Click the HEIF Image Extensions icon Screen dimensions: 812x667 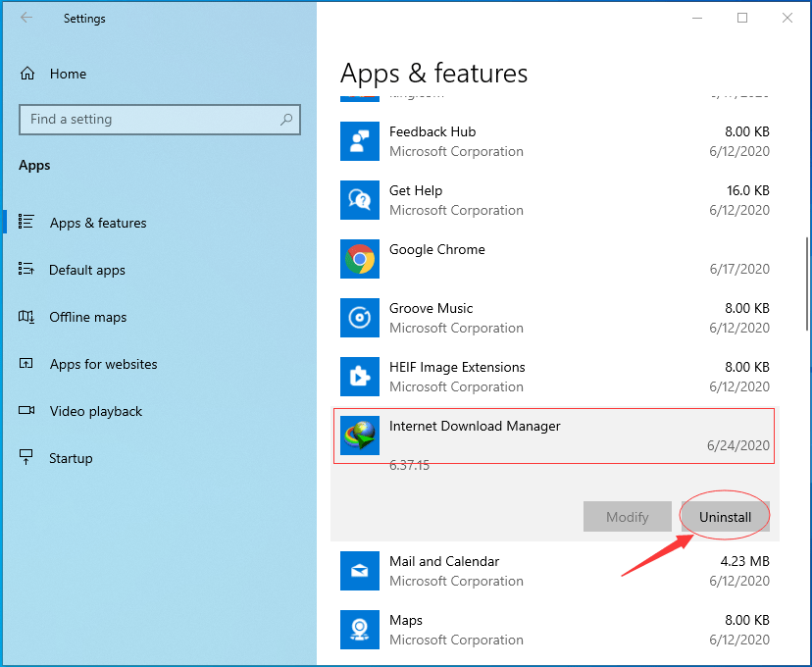[360, 377]
